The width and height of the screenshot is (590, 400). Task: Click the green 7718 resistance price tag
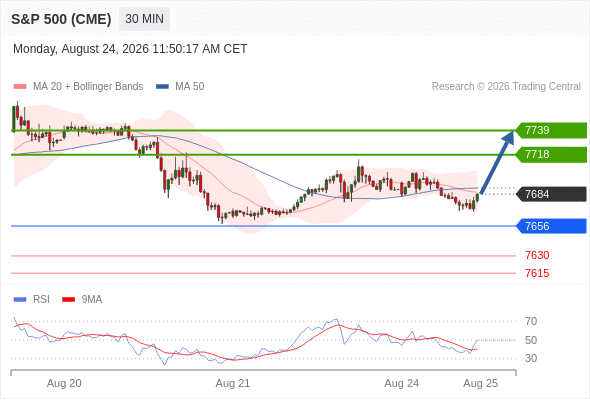(552, 155)
